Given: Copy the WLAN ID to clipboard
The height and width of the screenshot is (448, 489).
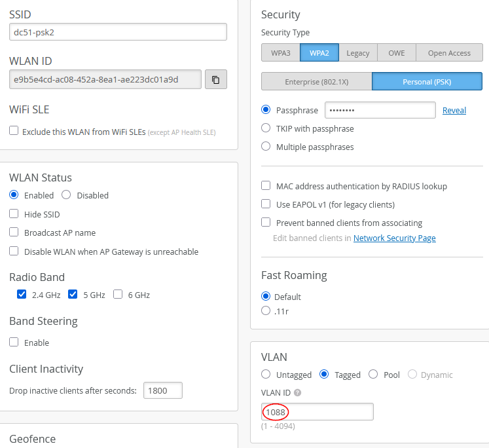Looking at the screenshot, I should [x=215, y=80].
